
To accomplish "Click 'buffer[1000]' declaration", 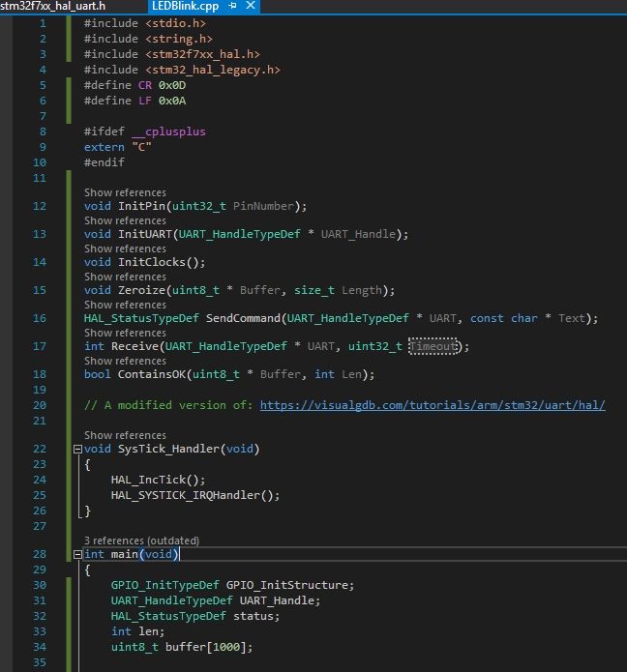I will point(205,647).
